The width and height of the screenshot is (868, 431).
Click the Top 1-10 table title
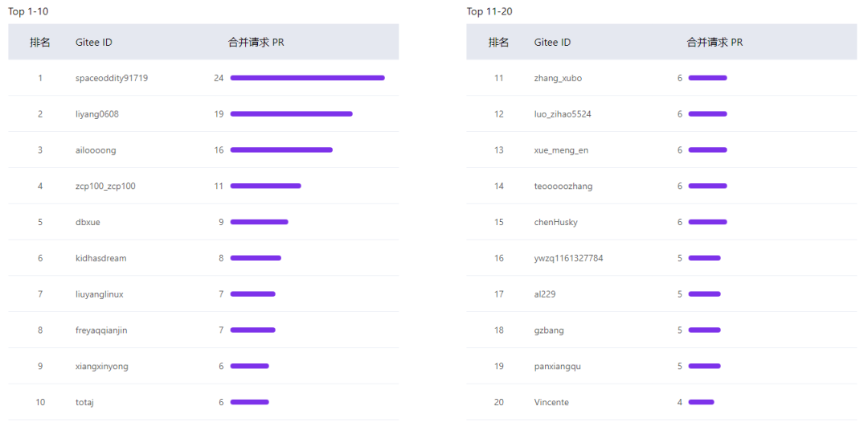pos(28,11)
